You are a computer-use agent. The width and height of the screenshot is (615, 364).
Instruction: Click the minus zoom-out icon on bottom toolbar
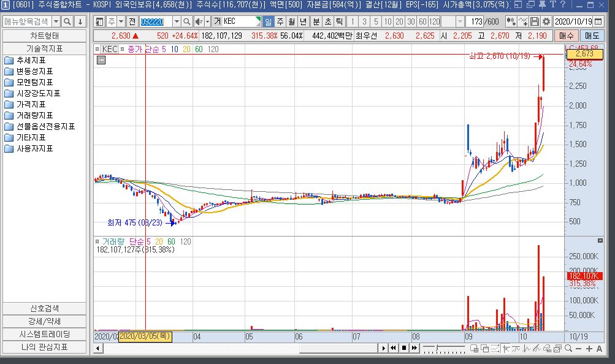point(578,348)
